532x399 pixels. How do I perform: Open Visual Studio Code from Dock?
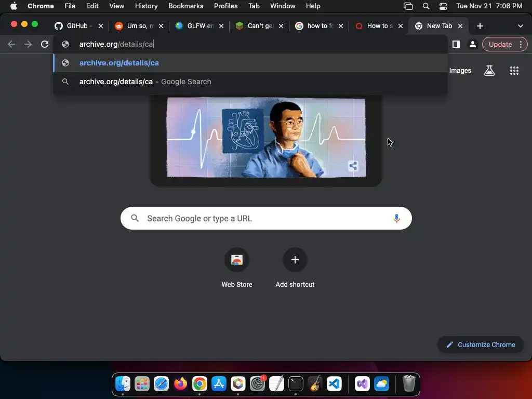(334, 384)
